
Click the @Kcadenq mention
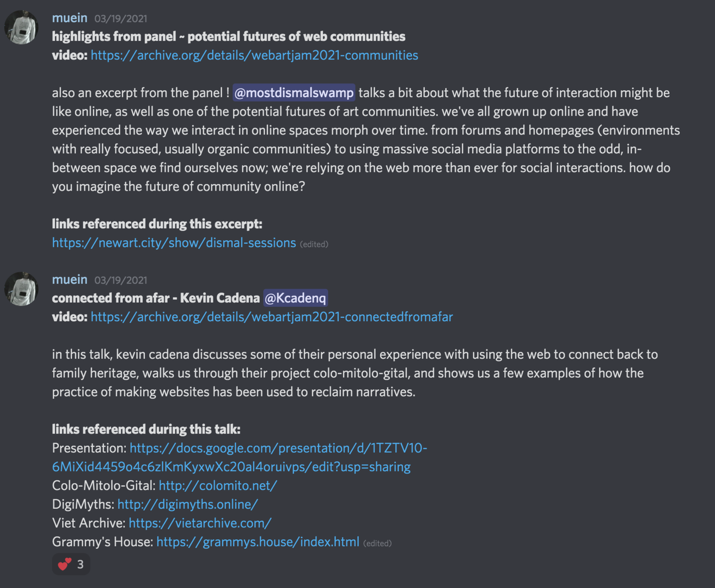[x=295, y=298]
